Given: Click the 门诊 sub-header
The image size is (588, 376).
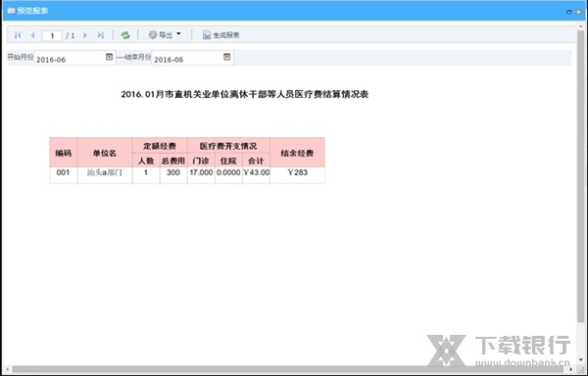Looking at the screenshot, I should pyautogui.click(x=201, y=161).
